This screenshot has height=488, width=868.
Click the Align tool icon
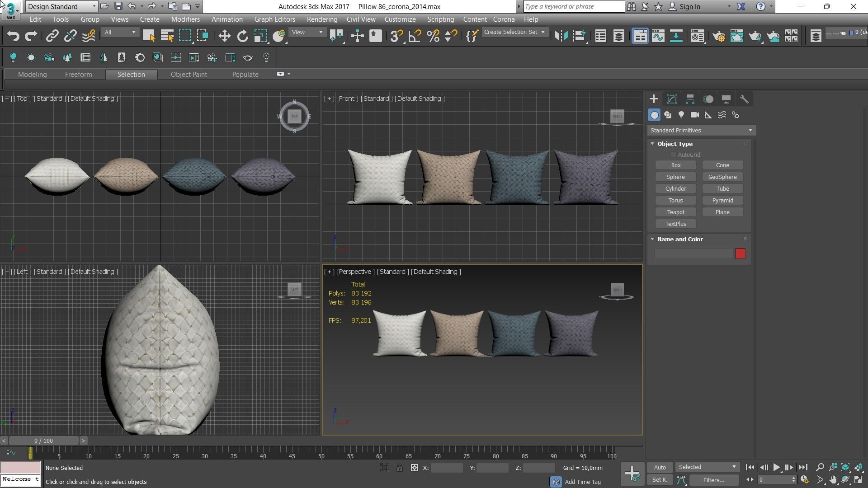pos(579,36)
